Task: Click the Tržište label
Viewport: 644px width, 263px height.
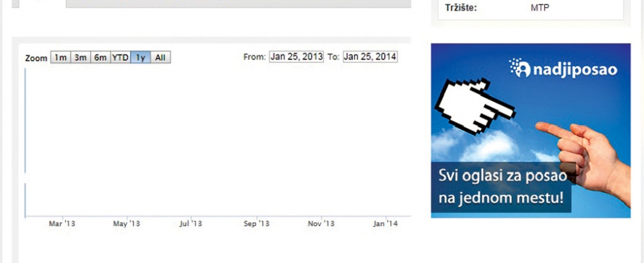Action: pyautogui.click(x=461, y=9)
